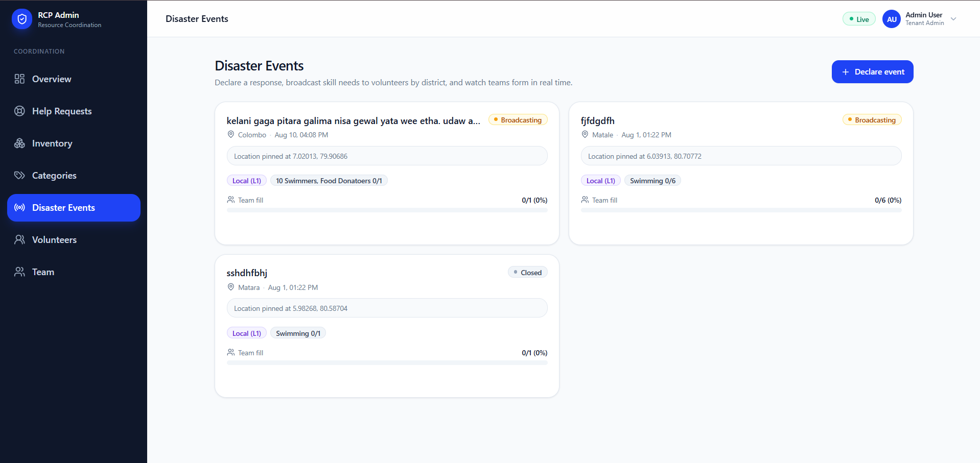This screenshot has width=980, height=463.
Task: Expand the Admin User account menu chevron
Action: pyautogui.click(x=953, y=19)
